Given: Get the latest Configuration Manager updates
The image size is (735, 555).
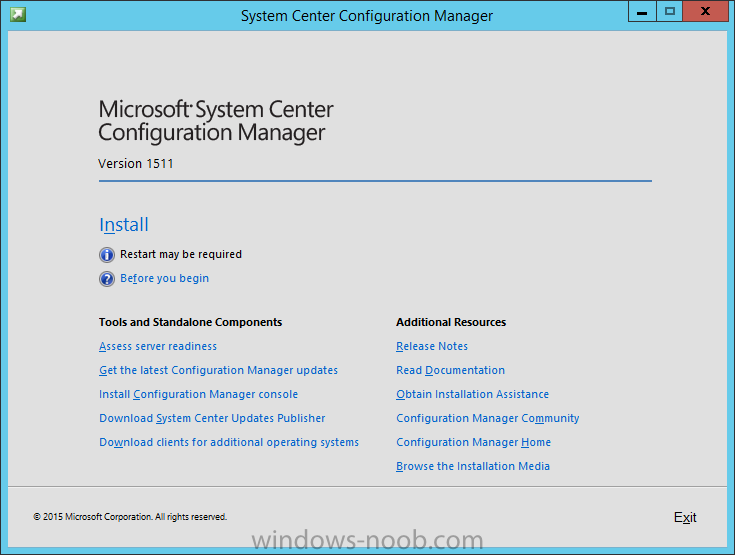Looking at the screenshot, I should click(218, 370).
